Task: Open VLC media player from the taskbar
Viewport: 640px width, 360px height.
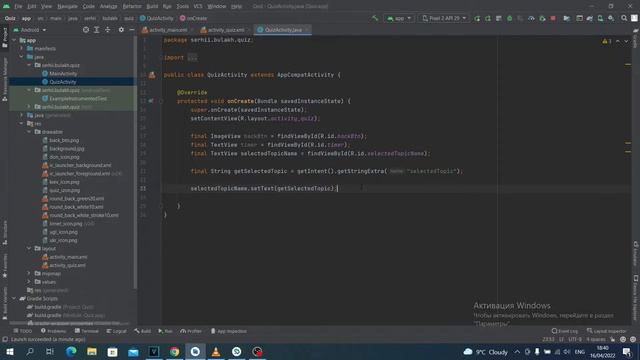Action: (x=216, y=351)
